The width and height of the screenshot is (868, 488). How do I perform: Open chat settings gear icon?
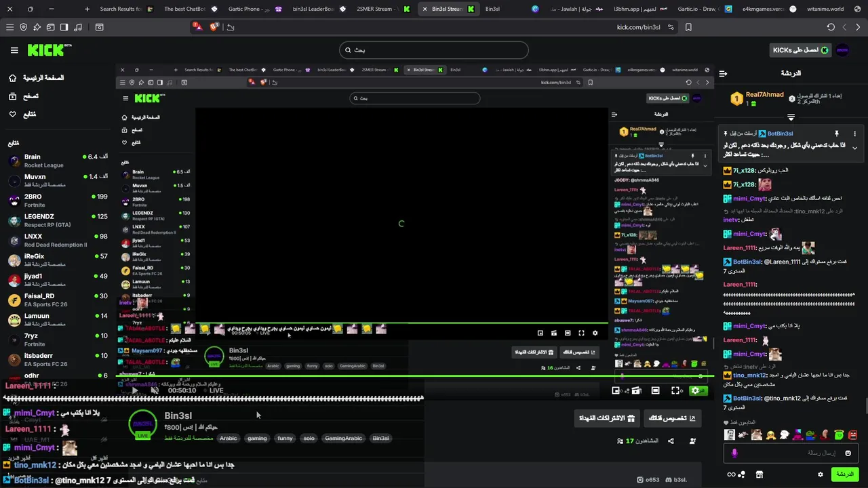point(820,474)
